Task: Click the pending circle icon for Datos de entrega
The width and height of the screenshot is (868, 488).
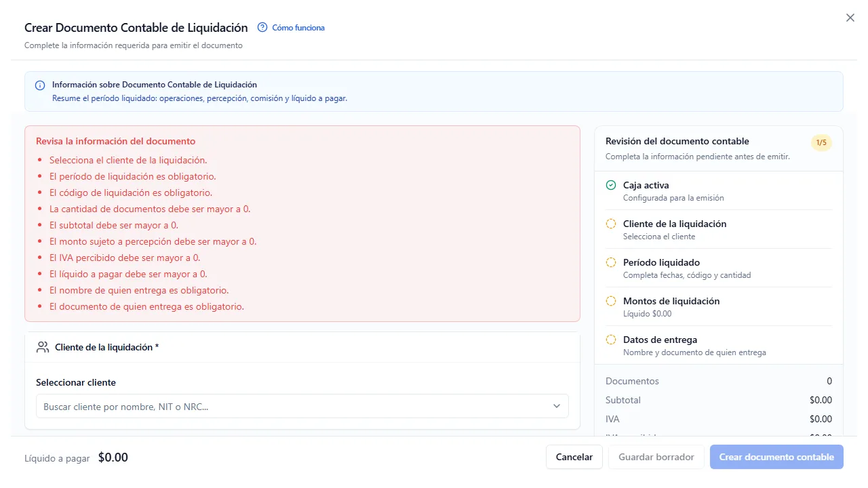Action: coord(611,340)
